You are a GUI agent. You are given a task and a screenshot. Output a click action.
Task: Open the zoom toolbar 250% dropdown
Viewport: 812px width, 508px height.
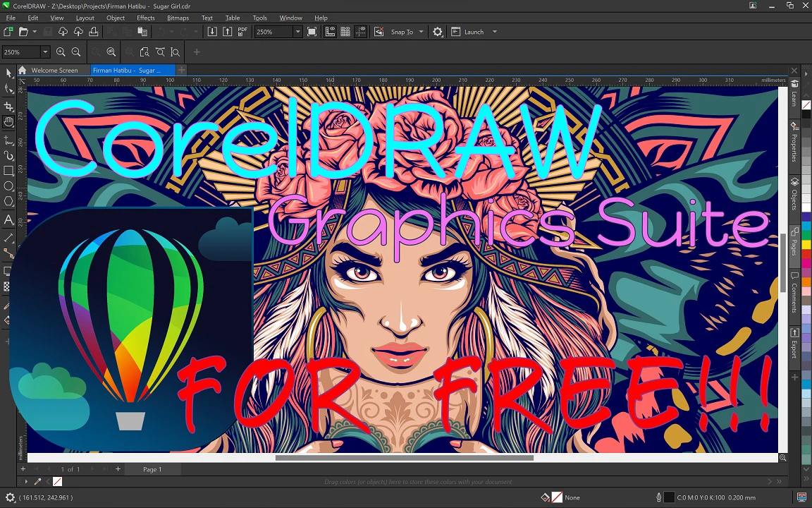click(45, 52)
